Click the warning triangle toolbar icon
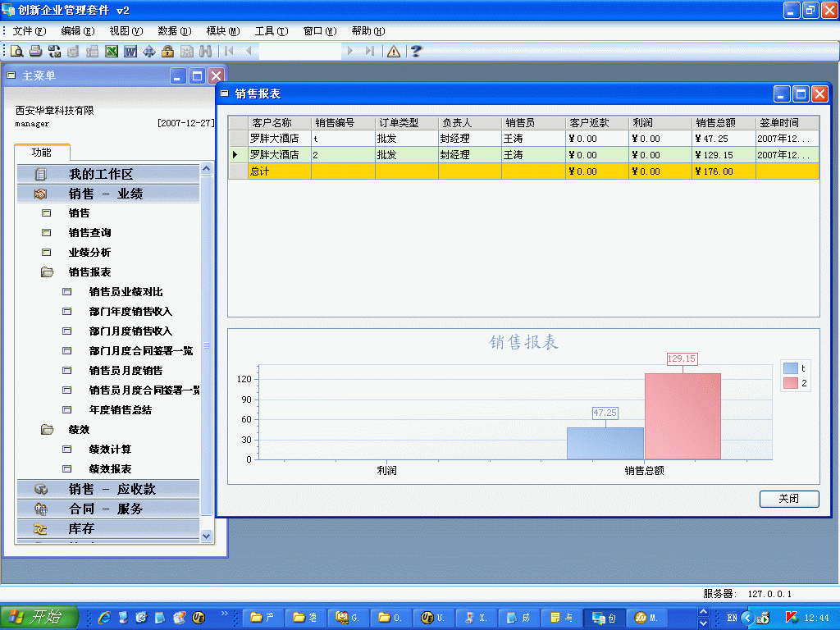Image resolution: width=840 pixels, height=630 pixels. (x=393, y=51)
